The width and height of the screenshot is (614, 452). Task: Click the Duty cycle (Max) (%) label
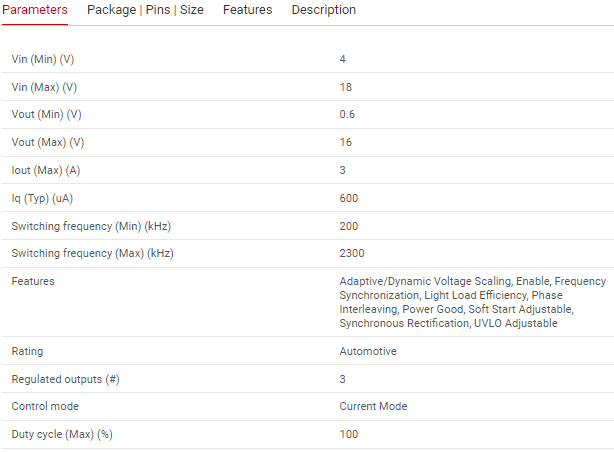coord(61,434)
